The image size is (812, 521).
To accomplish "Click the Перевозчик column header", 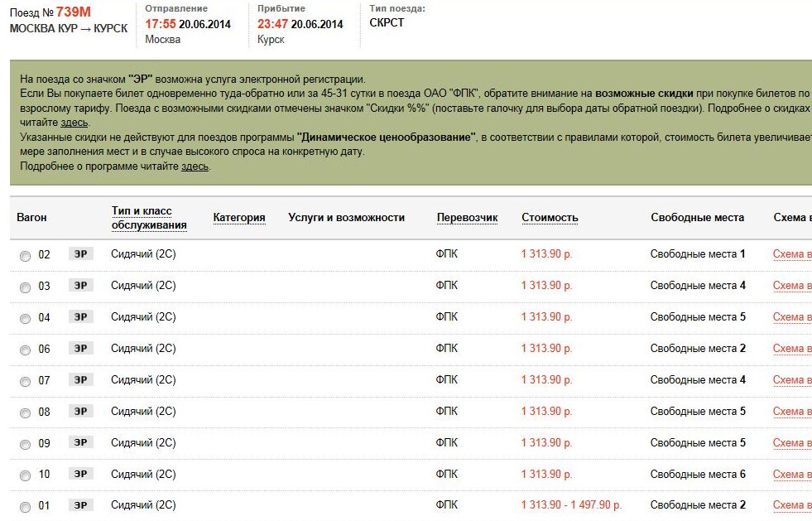I will click(467, 218).
